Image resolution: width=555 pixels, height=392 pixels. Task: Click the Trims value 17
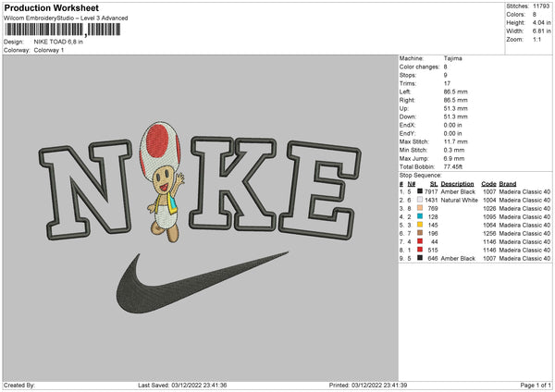point(447,83)
